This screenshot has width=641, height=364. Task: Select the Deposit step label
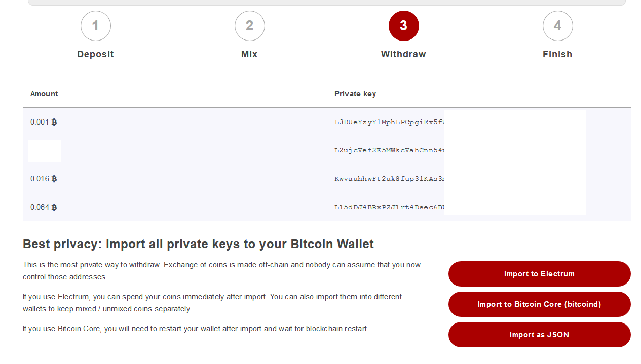click(x=95, y=54)
